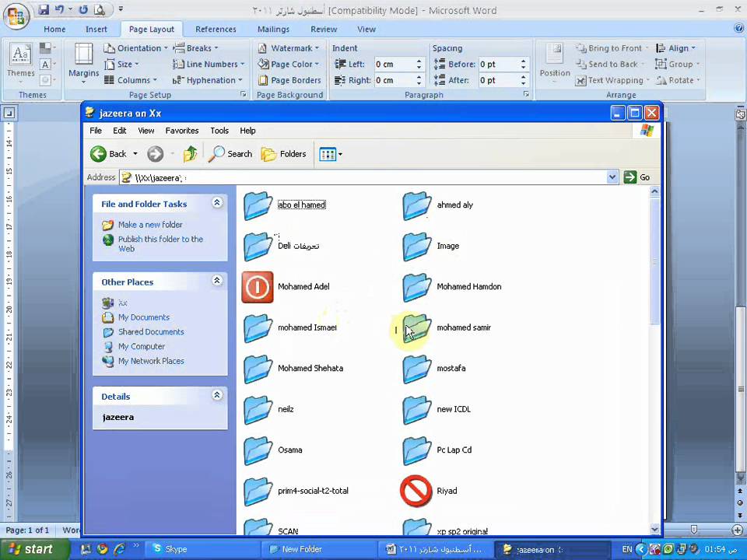The width and height of the screenshot is (747, 560).
Task: Open Word's Columns dropdown
Action: click(131, 80)
